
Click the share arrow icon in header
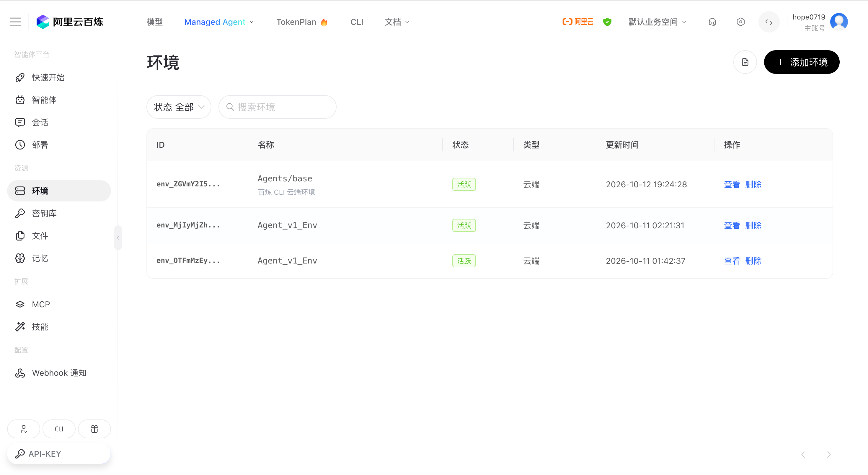click(769, 22)
